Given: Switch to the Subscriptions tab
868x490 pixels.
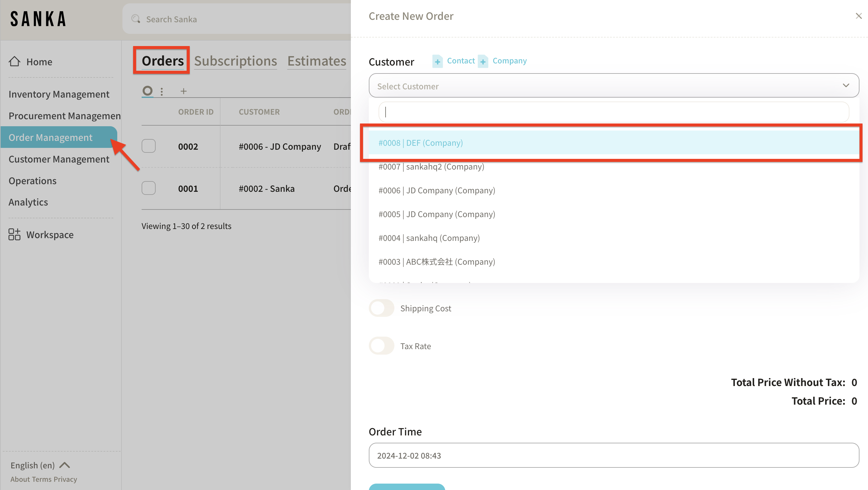Looking at the screenshot, I should pos(235,61).
